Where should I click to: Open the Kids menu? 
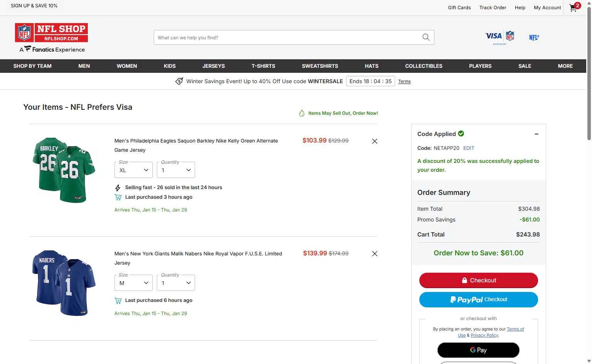(170, 66)
